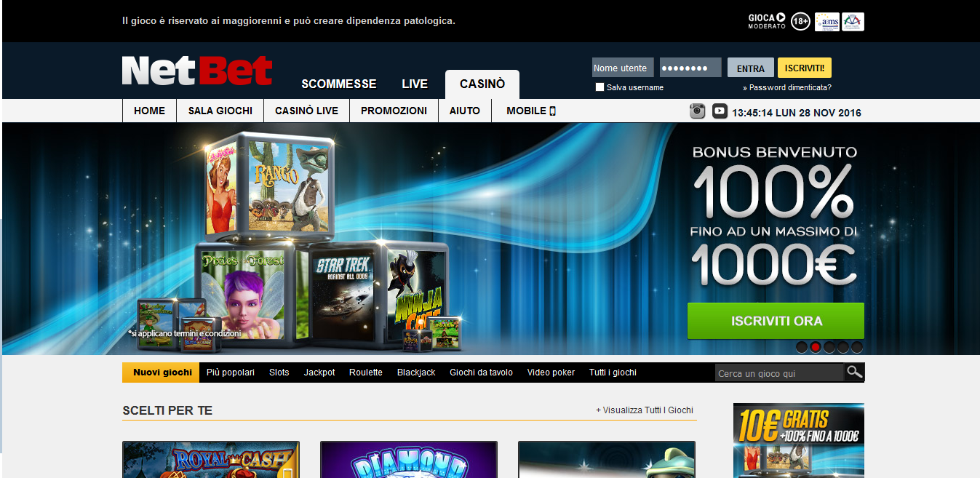Click the 10€ Gratis promo banner
980x478 pixels.
[799, 440]
